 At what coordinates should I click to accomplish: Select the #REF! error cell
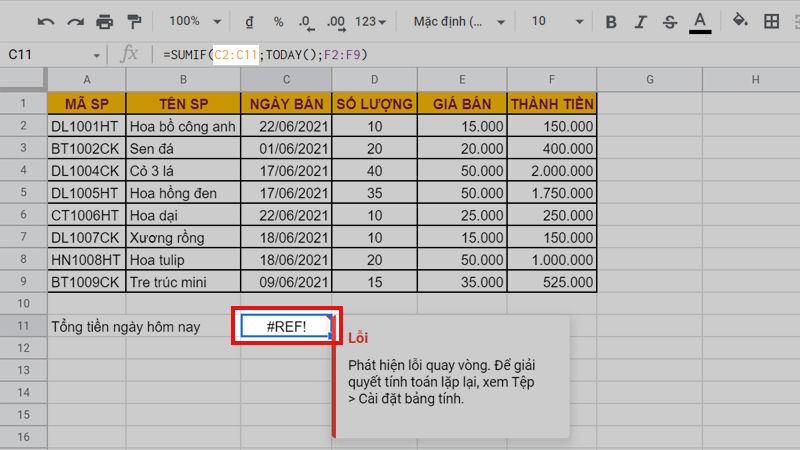286,326
